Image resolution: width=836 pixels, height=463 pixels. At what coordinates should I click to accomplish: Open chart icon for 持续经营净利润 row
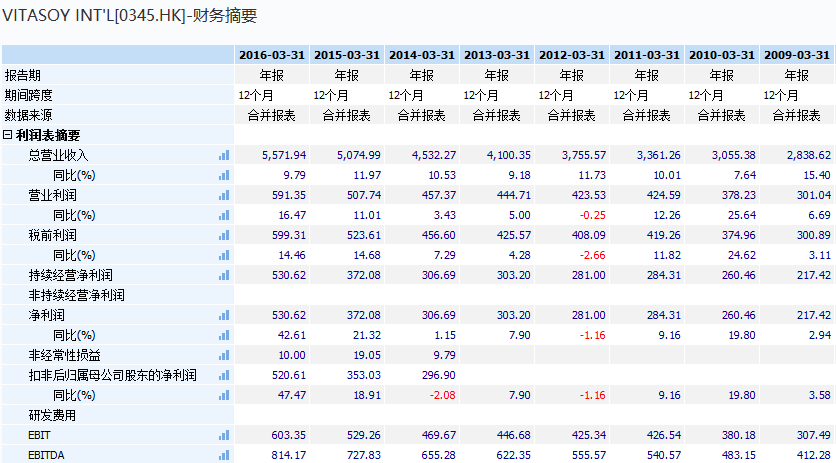pyautogui.click(x=224, y=275)
